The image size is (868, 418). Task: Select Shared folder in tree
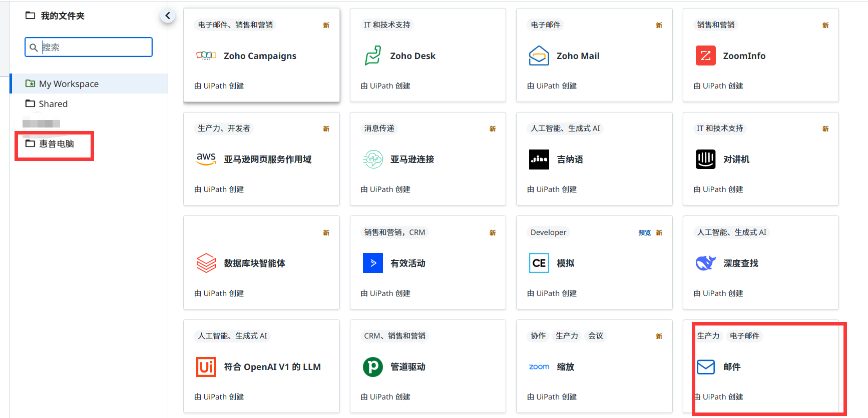pyautogui.click(x=89, y=103)
